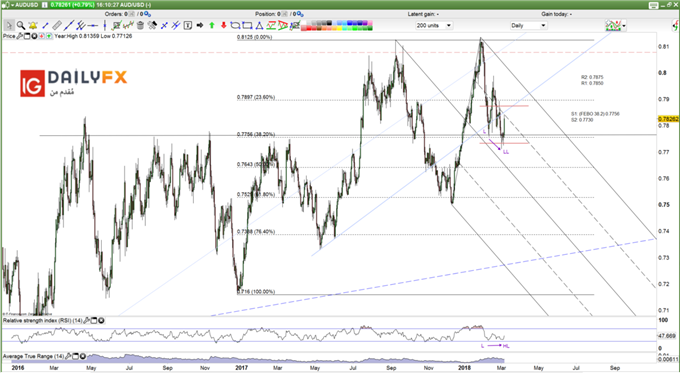
Task: Activate the magnifier zoom tool
Action: click(x=21, y=26)
